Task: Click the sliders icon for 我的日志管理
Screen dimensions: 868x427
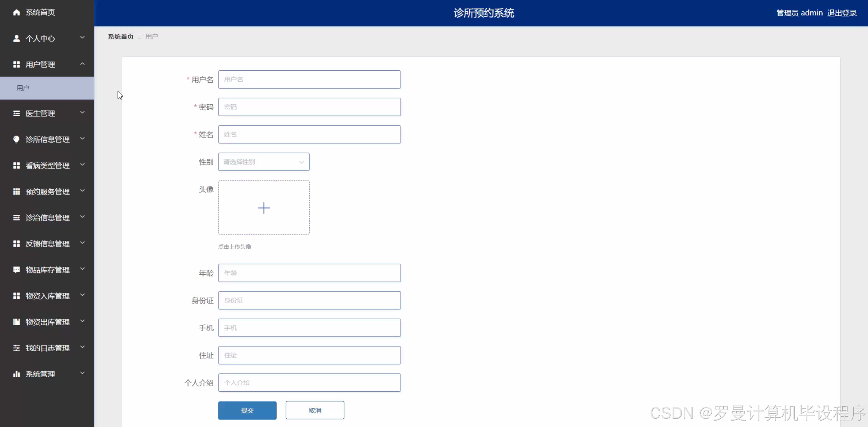Action: pos(16,348)
